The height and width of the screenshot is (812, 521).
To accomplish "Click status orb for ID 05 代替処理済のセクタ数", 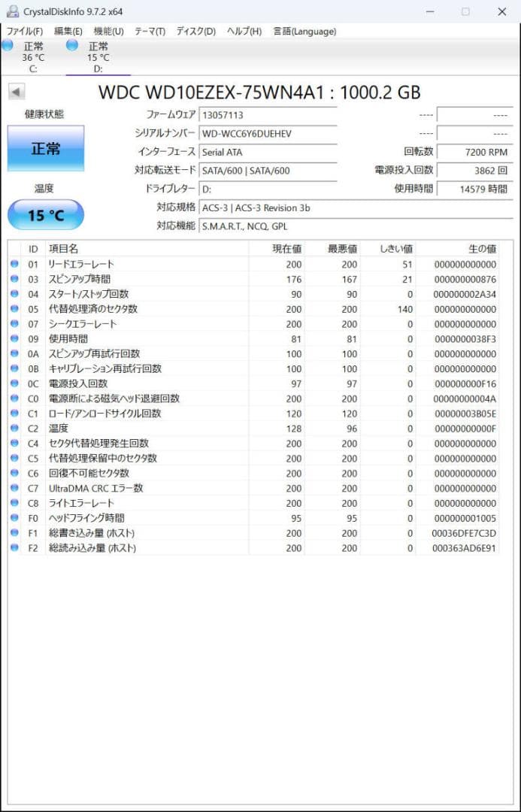I will pos(14,309).
